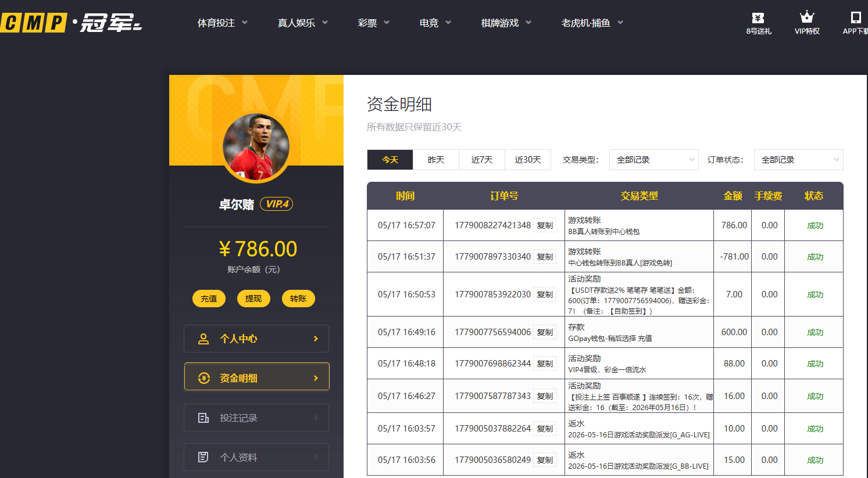This screenshot has height=478, width=868.
Task: Open the 交易类型 dropdown
Action: [x=653, y=160]
